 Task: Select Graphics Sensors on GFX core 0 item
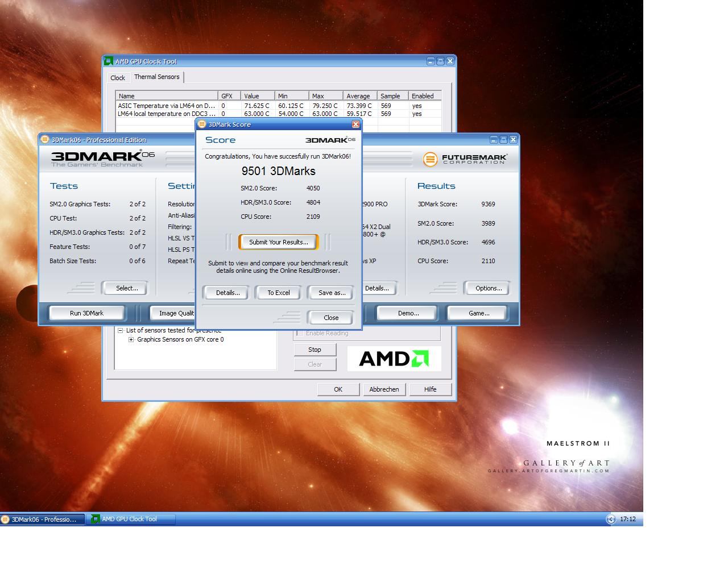(180, 339)
